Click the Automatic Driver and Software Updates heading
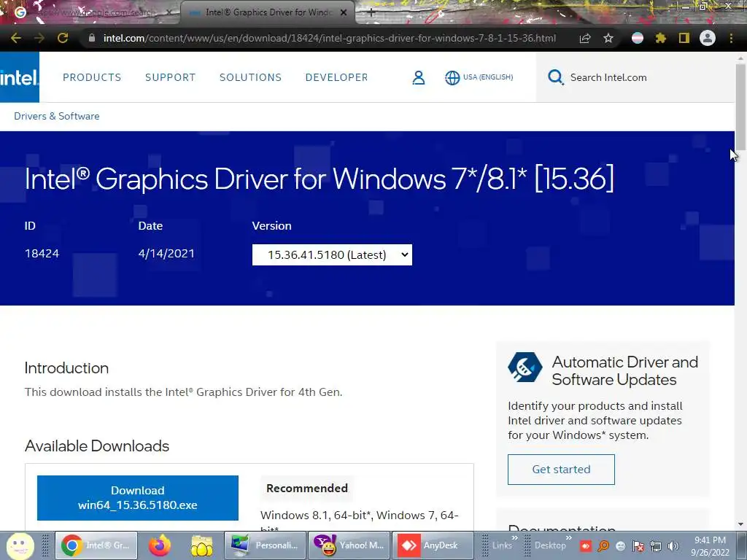Viewport: 747px width, 560px height. pyautogui.click(x=624, y=371)
